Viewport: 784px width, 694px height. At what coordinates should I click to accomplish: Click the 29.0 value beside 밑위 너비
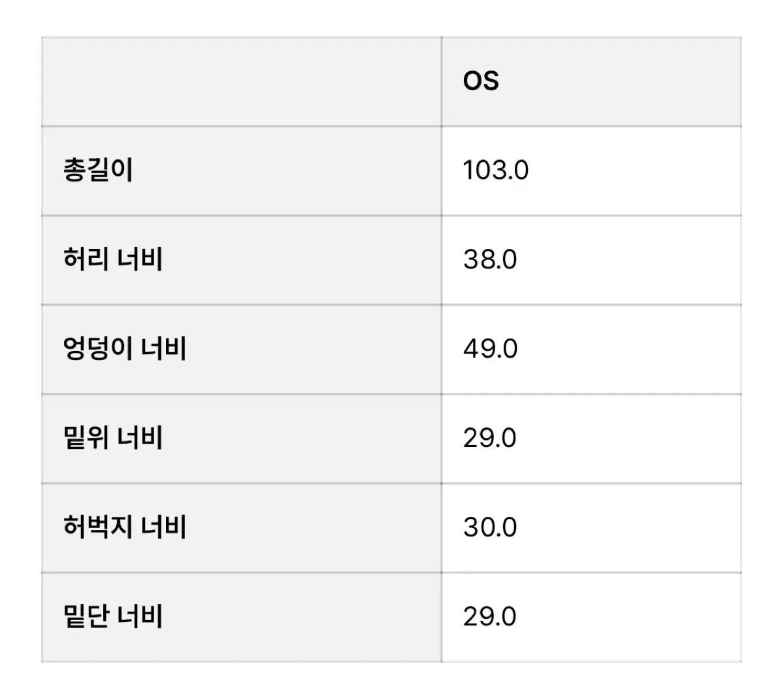(490, 438)
